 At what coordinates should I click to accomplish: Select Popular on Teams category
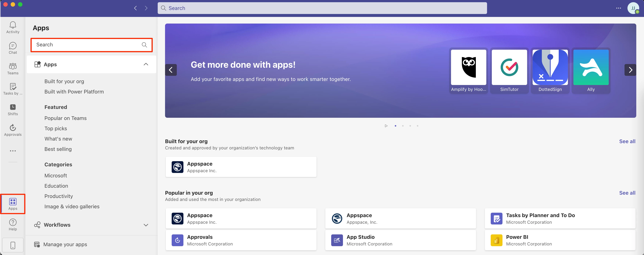[x=65, y=118]
